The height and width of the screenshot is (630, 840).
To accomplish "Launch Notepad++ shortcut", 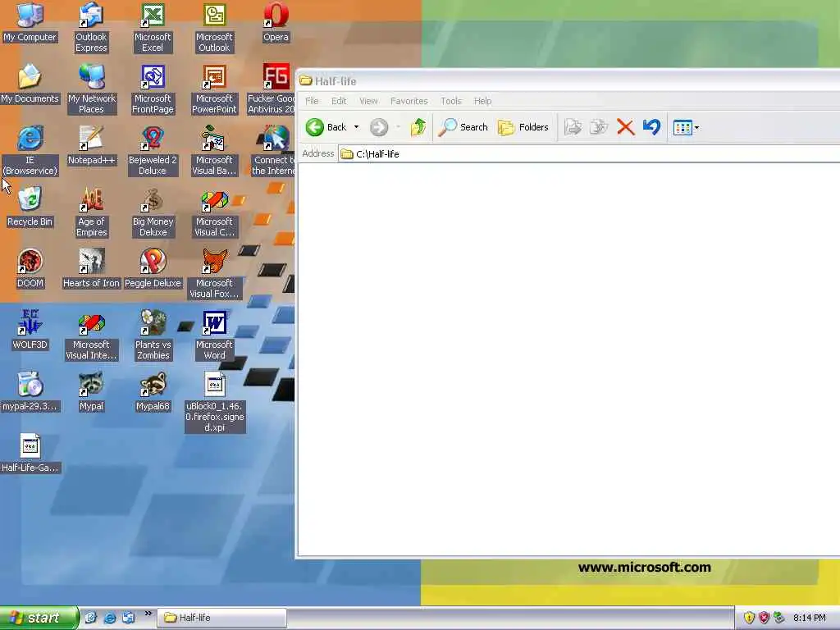I will click(91, 146).
